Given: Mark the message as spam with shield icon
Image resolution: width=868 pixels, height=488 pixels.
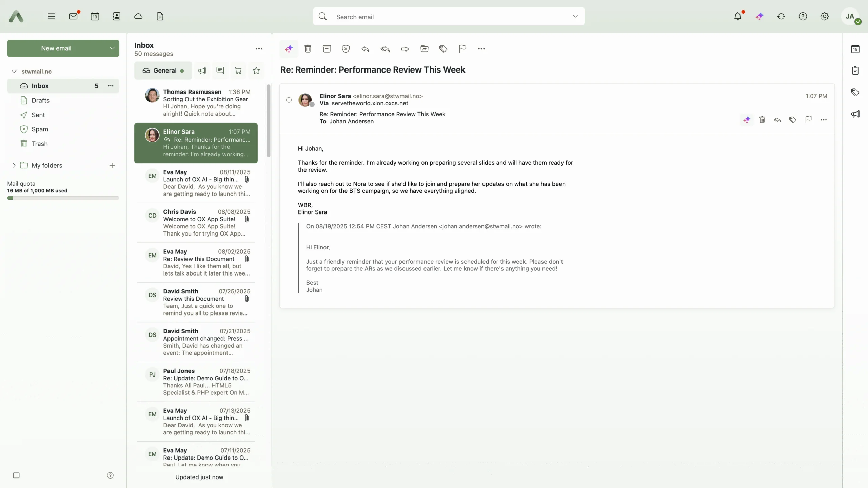Looking at the screenshot, I should (346, 49).
